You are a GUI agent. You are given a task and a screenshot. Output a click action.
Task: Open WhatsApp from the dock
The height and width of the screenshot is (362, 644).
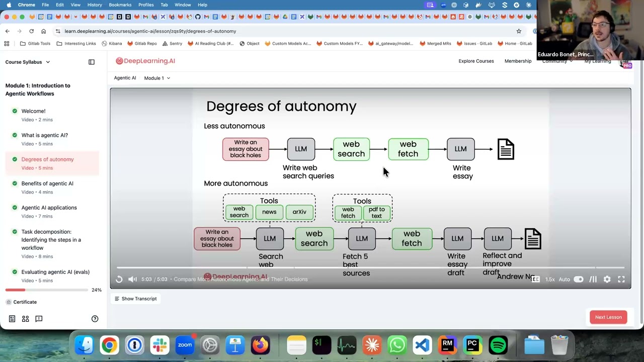pyautogui.click(x=397, y=345)
